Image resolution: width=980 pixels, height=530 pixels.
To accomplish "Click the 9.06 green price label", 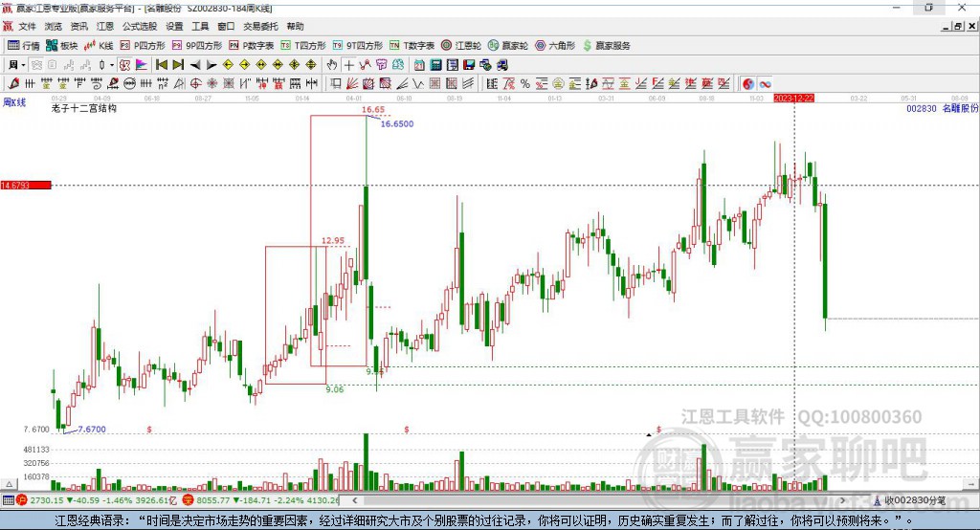I will pyautogui.click(x=334, y=388).
